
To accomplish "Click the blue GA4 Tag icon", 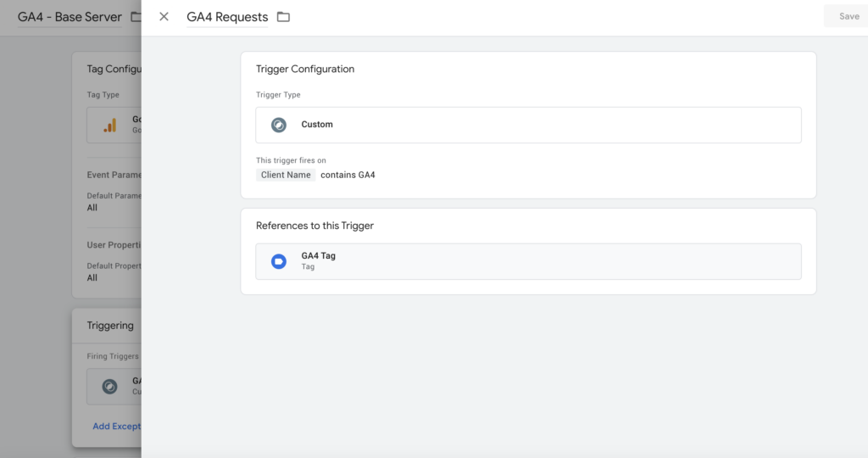I will click(x=278, y=261).
